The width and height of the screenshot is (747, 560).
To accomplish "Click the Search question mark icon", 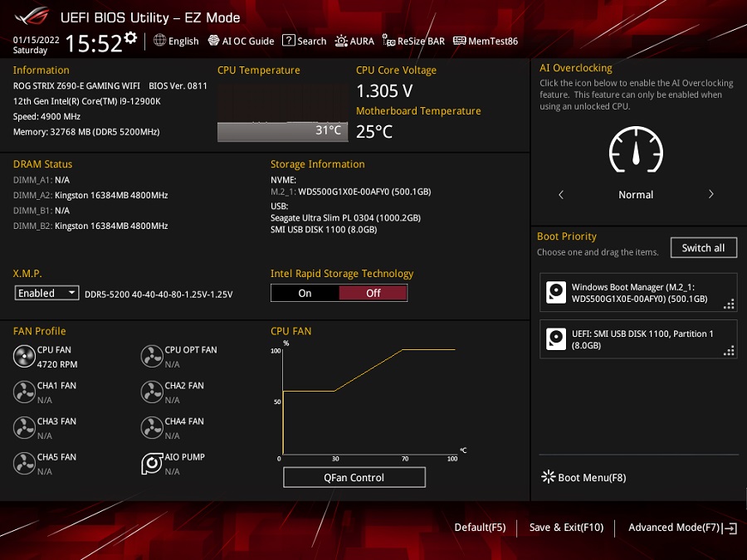I will tap(288, 41).
